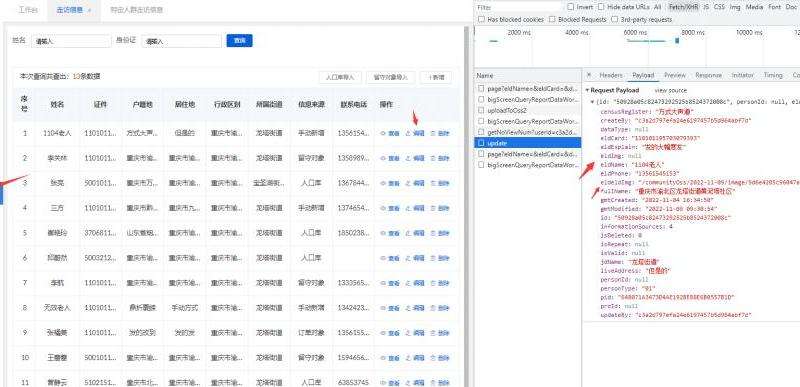Switch to the 工作台 page tab
The image size is (800, 387).
click(28, 10)
